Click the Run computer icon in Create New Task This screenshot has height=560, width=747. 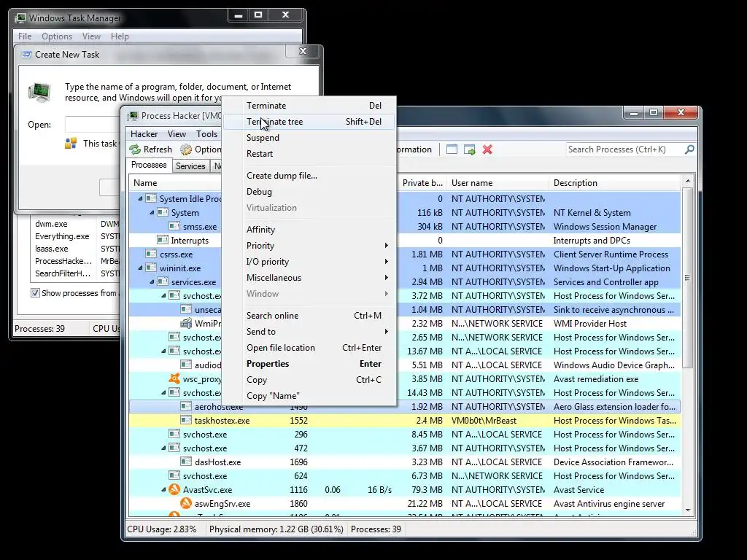(39, 91)
